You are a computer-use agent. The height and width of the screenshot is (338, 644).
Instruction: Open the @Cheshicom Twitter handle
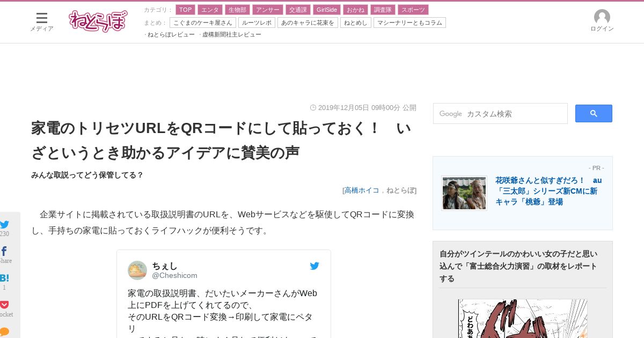[174, 275]
